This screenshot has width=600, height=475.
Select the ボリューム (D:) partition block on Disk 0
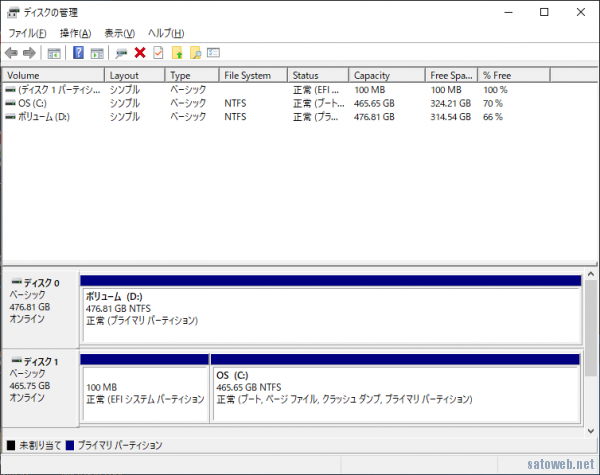pyautogui.click(x=330, y=315)
